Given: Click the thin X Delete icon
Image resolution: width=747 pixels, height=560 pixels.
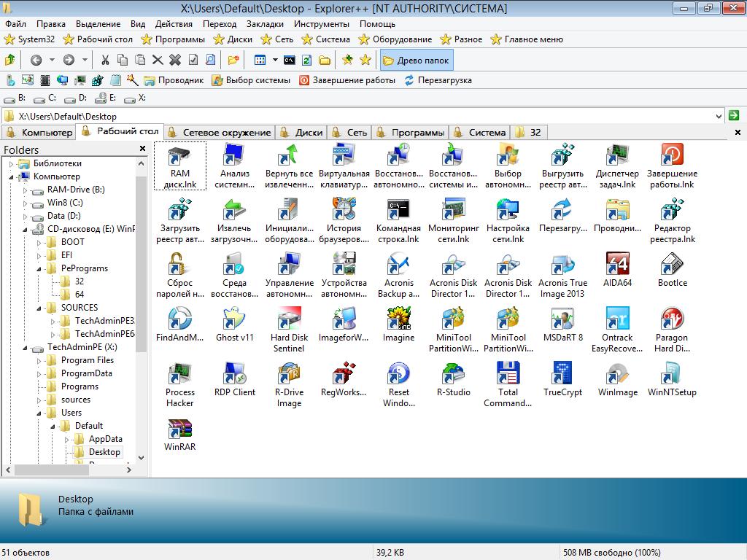Looking at the screenshot, I should coord(158,60).
